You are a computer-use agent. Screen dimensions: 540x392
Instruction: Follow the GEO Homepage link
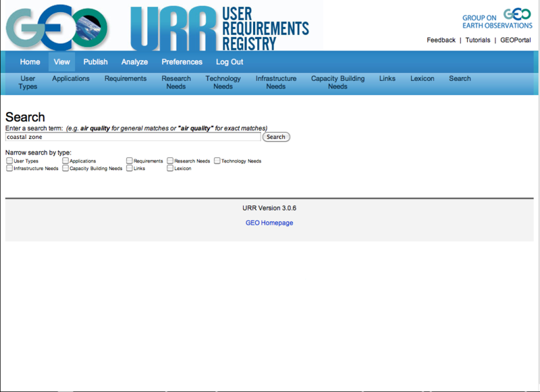[x=269, y=223]
